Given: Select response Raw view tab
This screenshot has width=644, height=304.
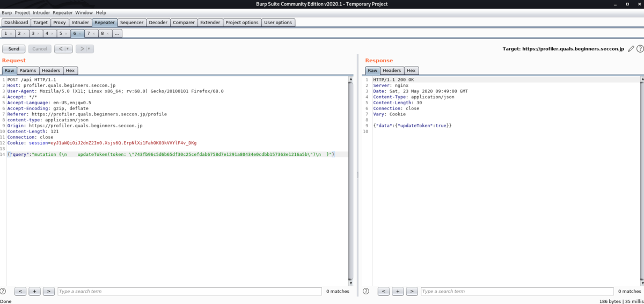Looking at the screenshot, I should pyautogui.click(x=372, y=70).
